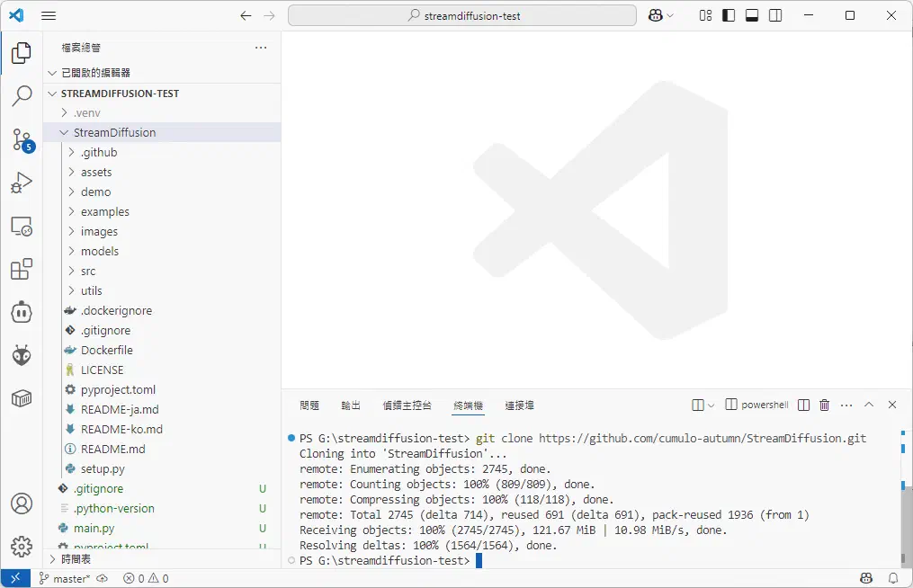The image size is (913, 588).
Task: Open the Search view in the activity bar
Action: pos(22,96)
